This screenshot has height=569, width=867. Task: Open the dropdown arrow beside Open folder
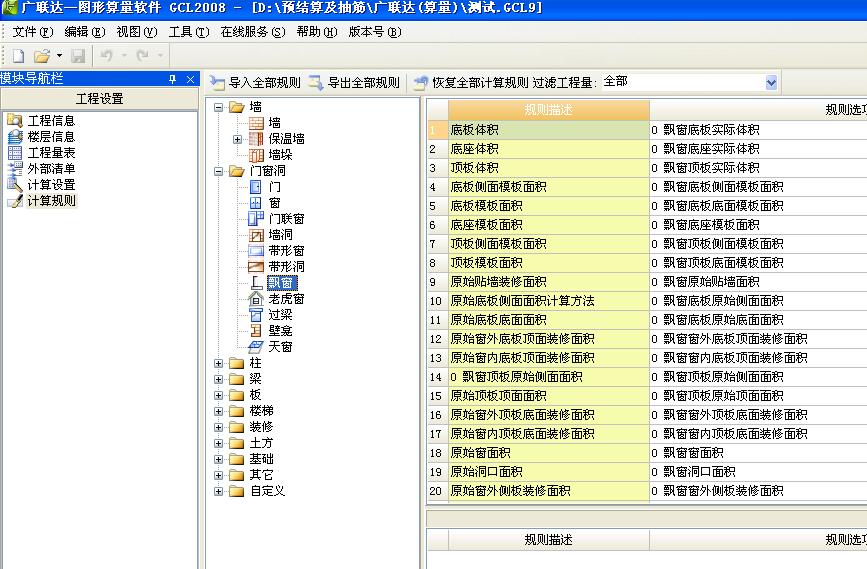[59, 55]
